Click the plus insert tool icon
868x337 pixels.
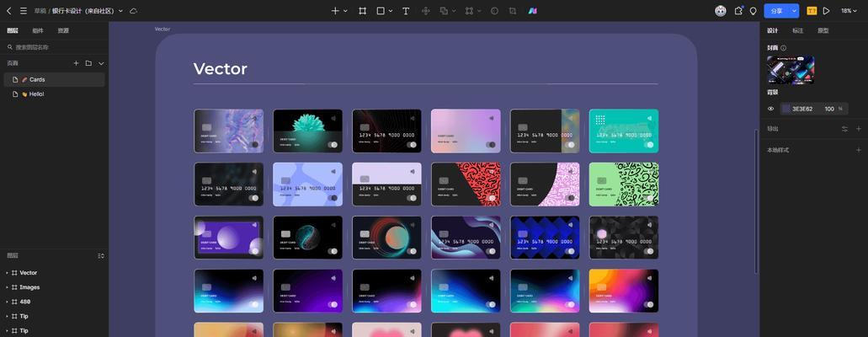point(335,10)
